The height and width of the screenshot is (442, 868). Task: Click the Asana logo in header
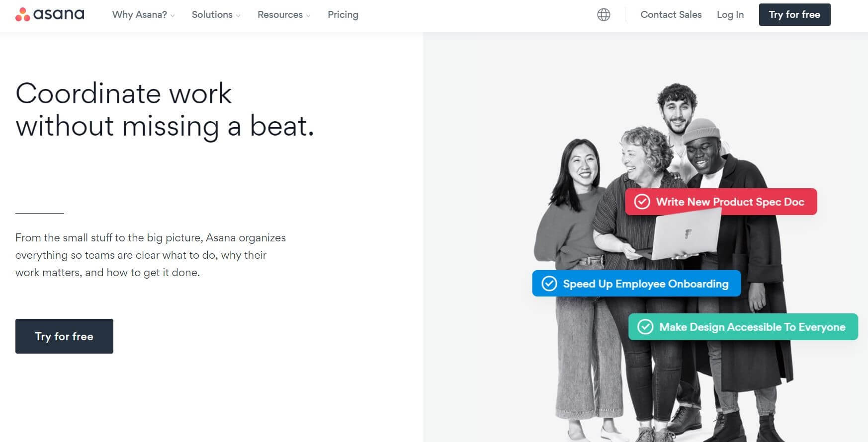50,14
